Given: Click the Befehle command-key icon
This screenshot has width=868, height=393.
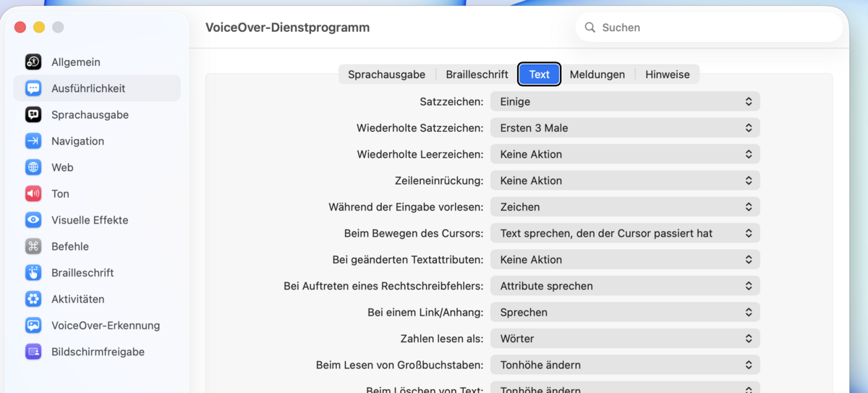Looking at the screenshot, I should point(33,246).
